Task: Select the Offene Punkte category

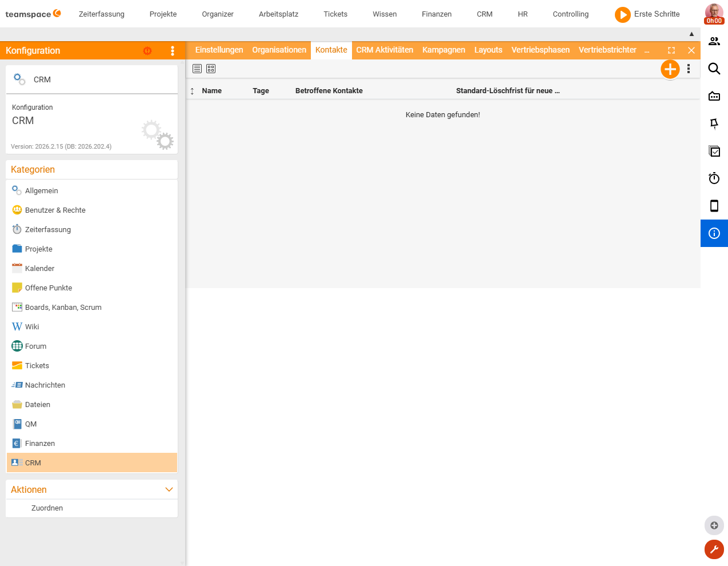Action: 92,288
